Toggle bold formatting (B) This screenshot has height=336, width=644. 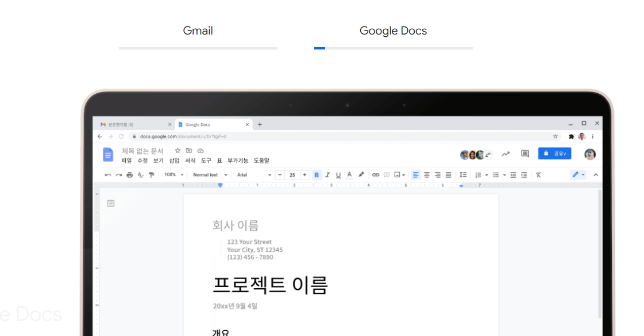click(x=316, y=175)
